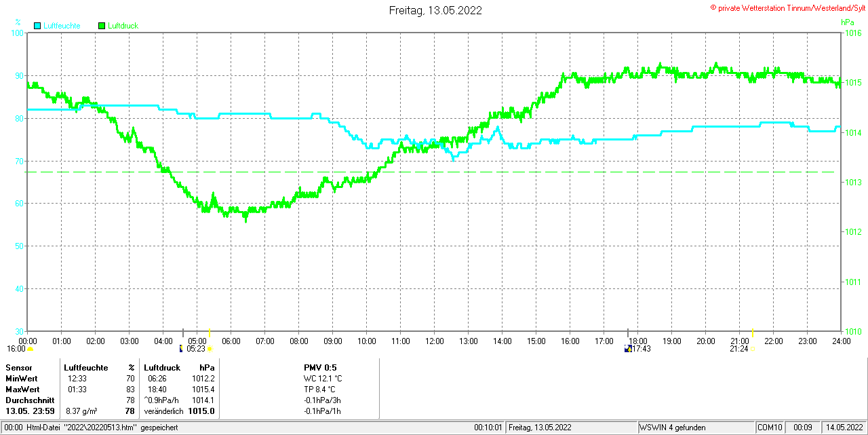Click the 14.05.2022 status bar date
This screenshot has width=868, height=435.
point(844,428)
